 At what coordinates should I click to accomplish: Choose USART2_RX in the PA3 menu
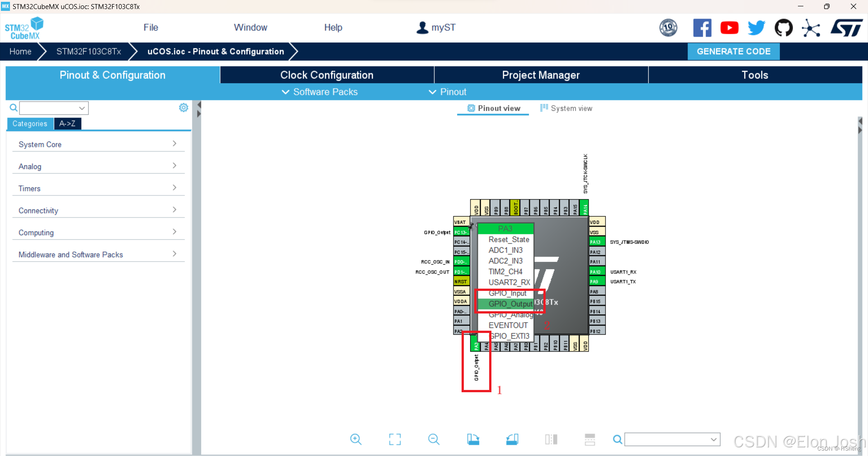505,282
